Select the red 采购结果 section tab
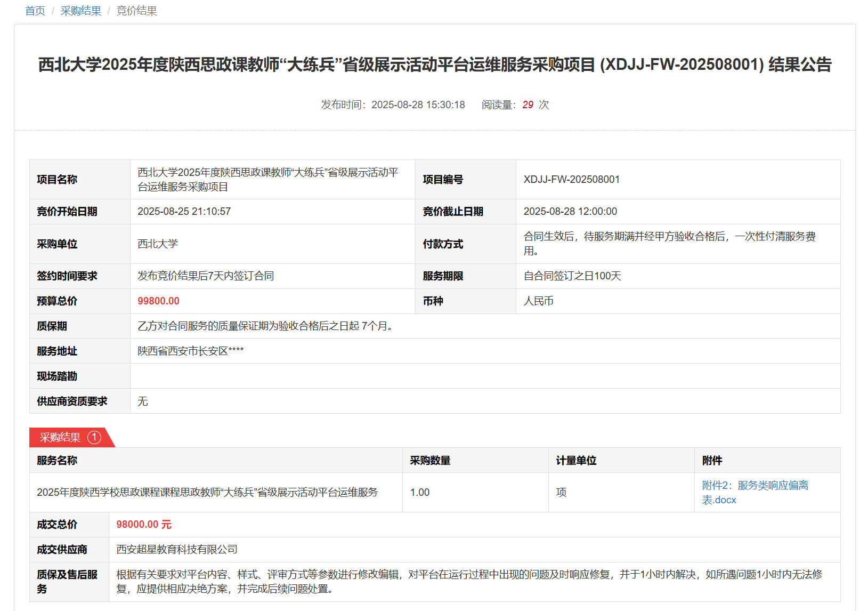Viewport: 868px width, 611px height. click(x=60, y=437)
